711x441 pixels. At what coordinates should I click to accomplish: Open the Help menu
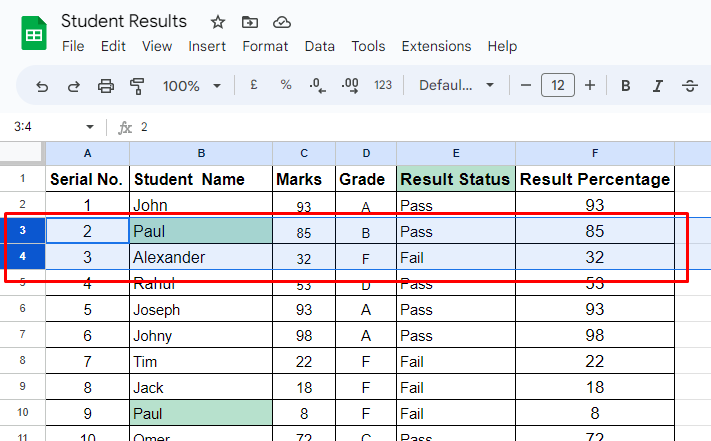[x=502, y=46]
